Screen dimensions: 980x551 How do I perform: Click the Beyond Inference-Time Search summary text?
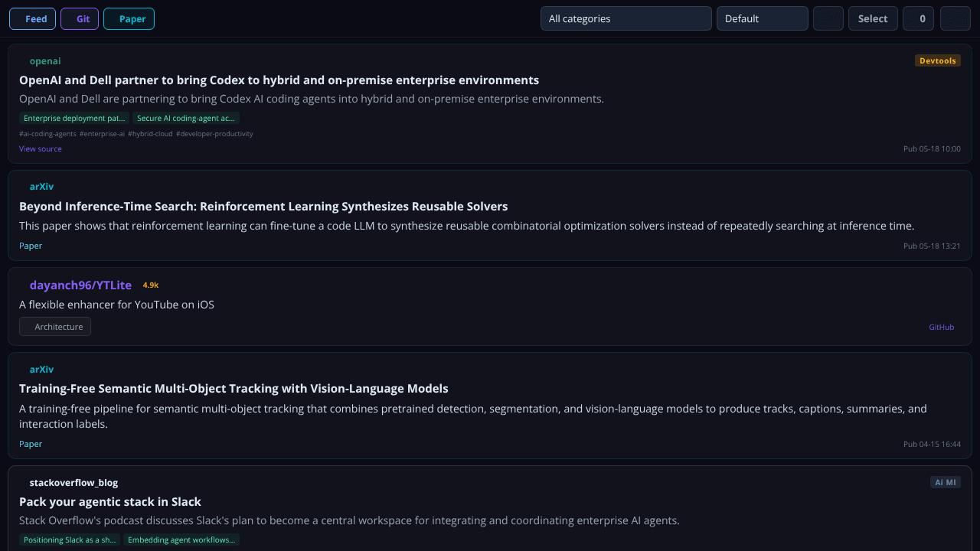(x=466, y=226)
